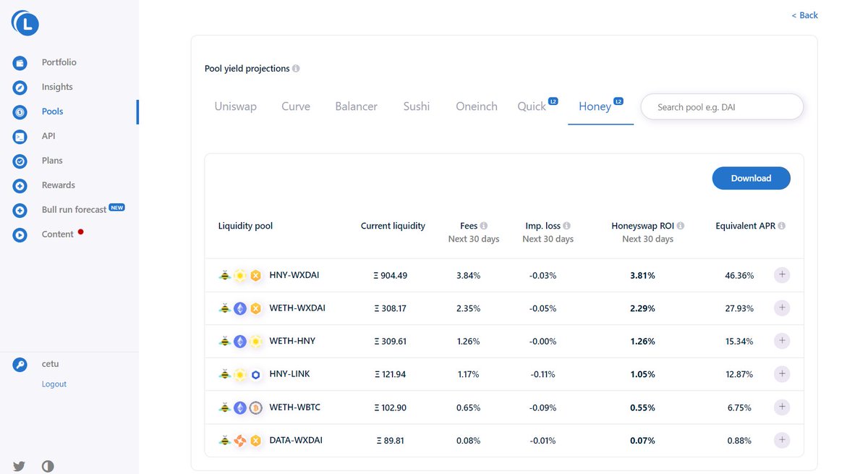Switch to the Curve tab
868x474 pixels.
click(296, 106)
